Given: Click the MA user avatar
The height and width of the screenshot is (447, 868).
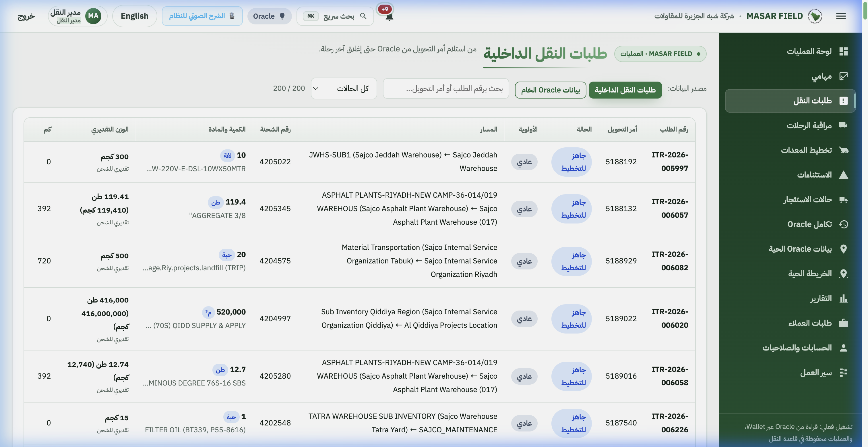Looking at the screenshot, I should [93, 16].
